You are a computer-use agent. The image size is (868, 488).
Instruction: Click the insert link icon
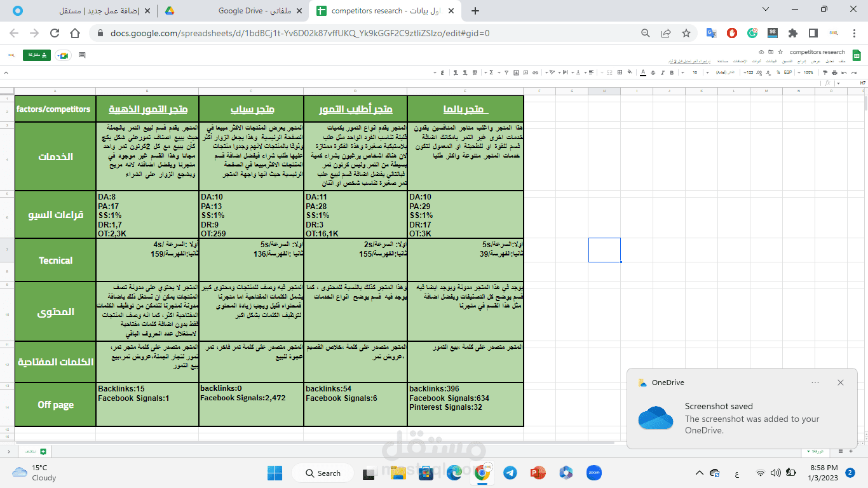point(535,72)
